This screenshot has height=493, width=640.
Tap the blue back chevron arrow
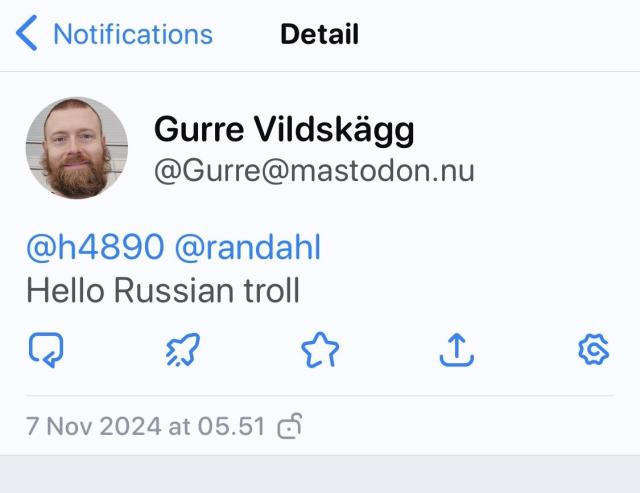coord(27,33)
